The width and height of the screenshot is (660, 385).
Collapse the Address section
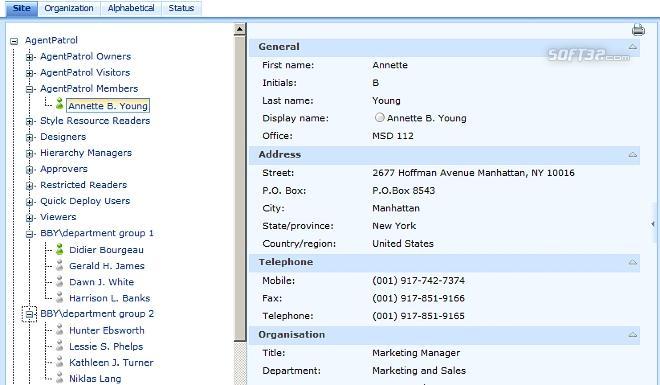(632, 154)
